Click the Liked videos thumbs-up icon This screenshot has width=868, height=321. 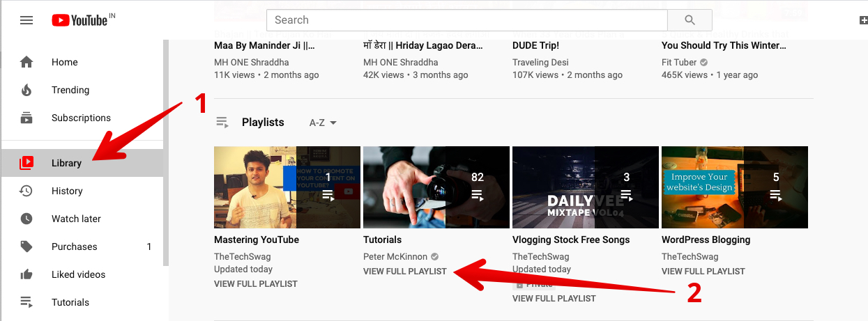point(26,274)
